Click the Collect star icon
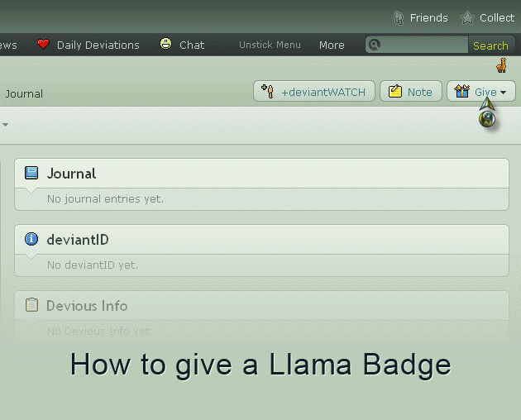The height and width of the screenshot is (420, 521). coord(467,17)
